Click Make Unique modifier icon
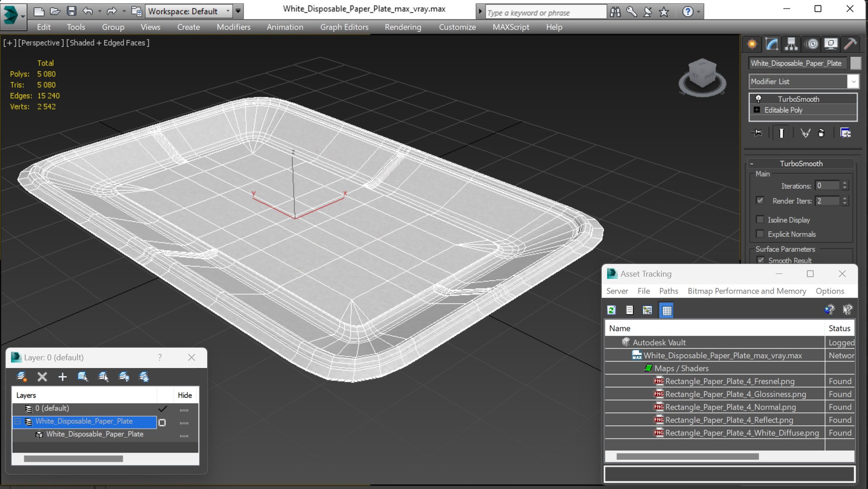Screen dimensions: 868x489 click(x=805, y=133)
